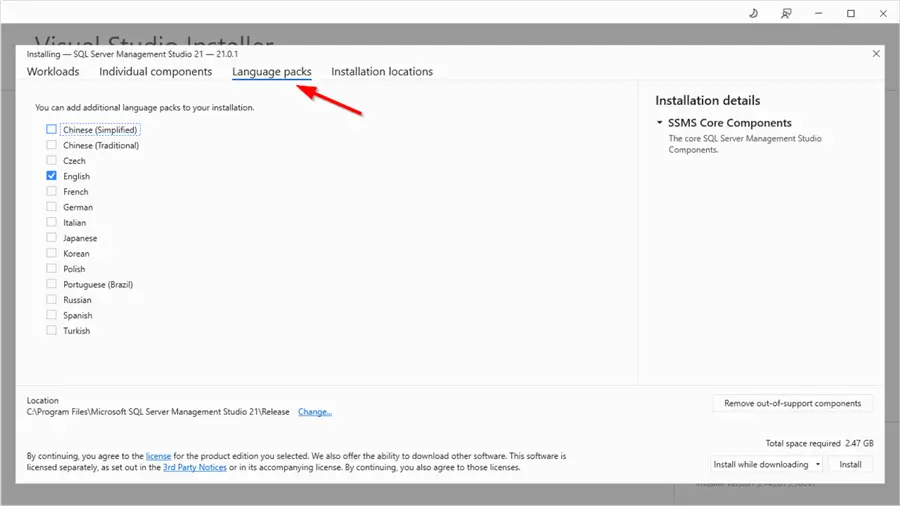
Task: Check the Turkish language pack
Action: point(52,331)
